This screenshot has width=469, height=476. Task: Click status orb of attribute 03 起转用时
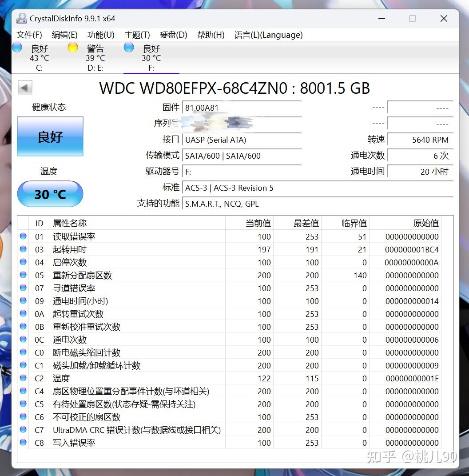[23, 249]
